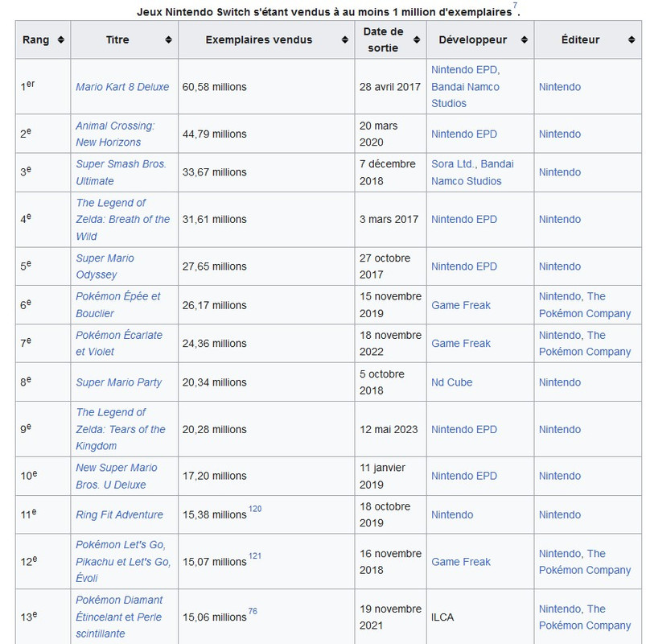Select the 60,58 millions cell
The width and height of the screenshot is (646, 644).
coord(266,87)
